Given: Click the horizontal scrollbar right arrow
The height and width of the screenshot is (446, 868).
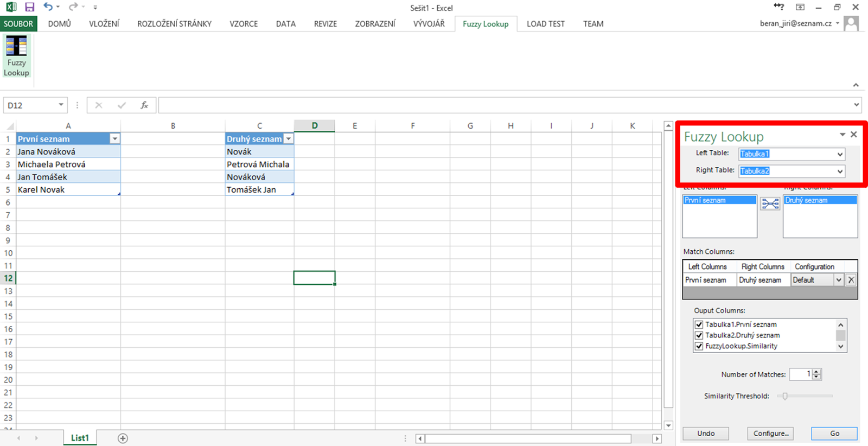Looking at the screenshot, I should tap(657, 438).
